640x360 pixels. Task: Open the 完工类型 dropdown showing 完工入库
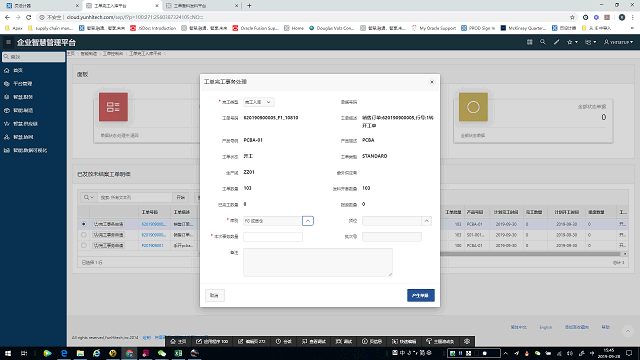point(258,102)
